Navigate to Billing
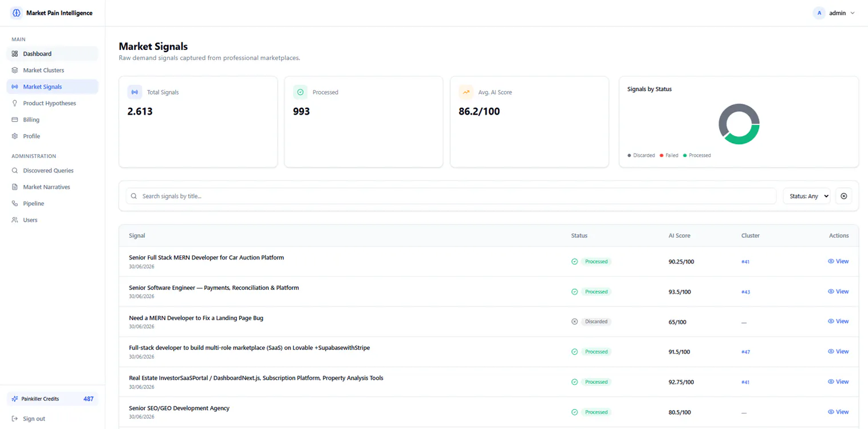The image size is (868, 429). pos(52,120)
